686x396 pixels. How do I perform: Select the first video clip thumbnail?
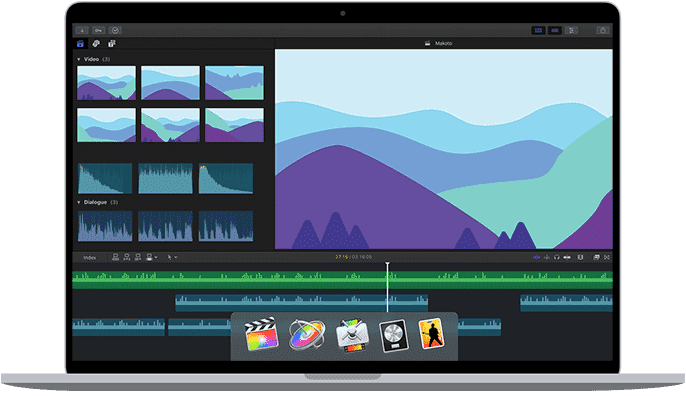[106, 83]
